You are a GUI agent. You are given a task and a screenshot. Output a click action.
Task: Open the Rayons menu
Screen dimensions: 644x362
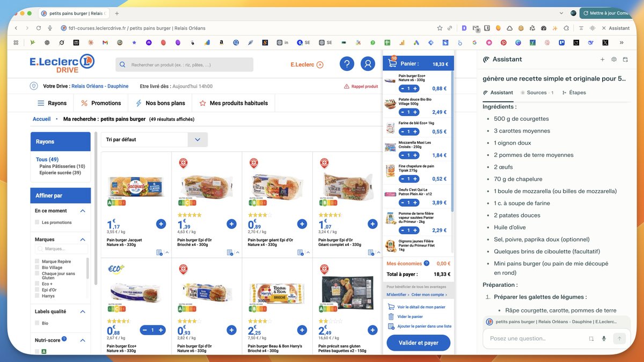coord(52,103)
